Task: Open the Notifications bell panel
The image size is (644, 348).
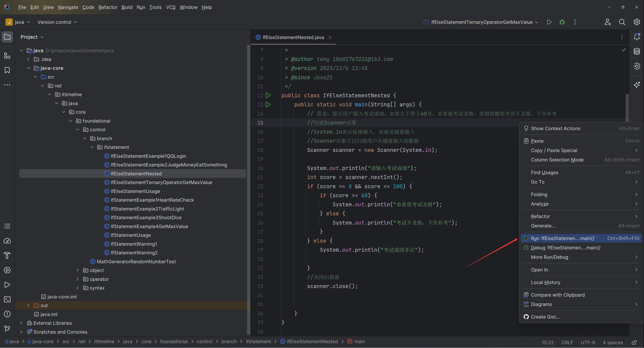Action: pyautogui.click(x=636, y=37)
